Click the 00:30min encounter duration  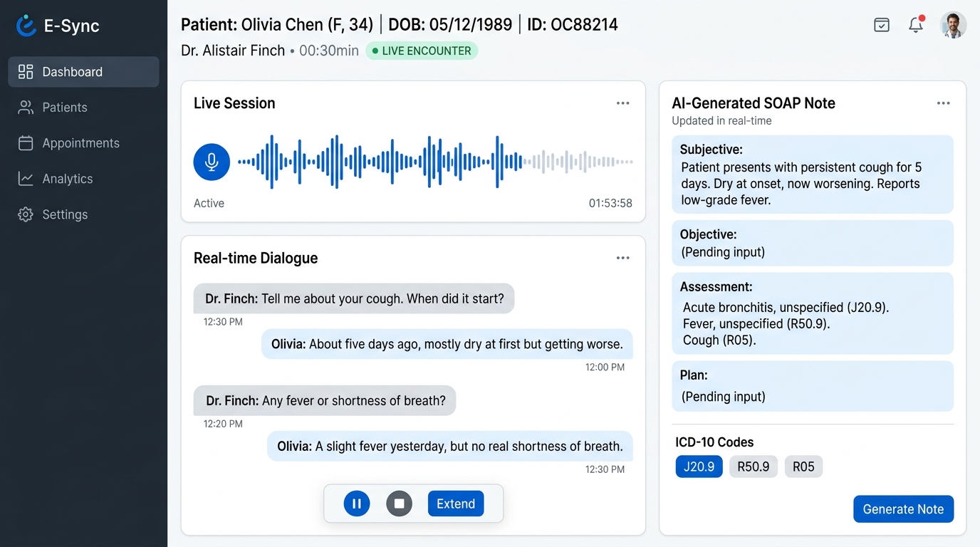click(329, 51)
